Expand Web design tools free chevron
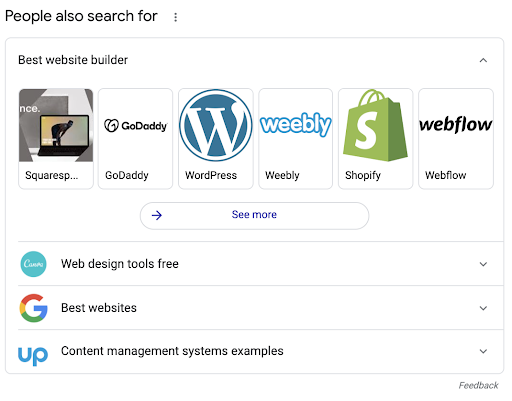Viewport: 512px width, 401px height. tap(483, 264)
